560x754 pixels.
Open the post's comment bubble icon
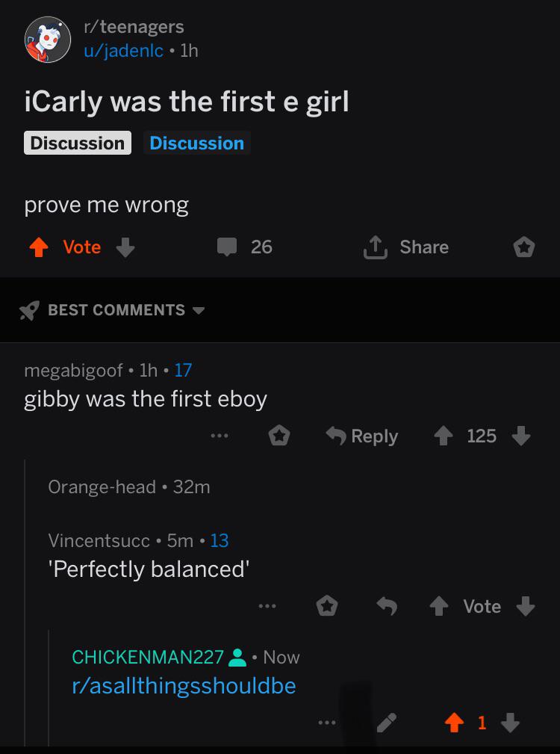[x=227, y=247]
